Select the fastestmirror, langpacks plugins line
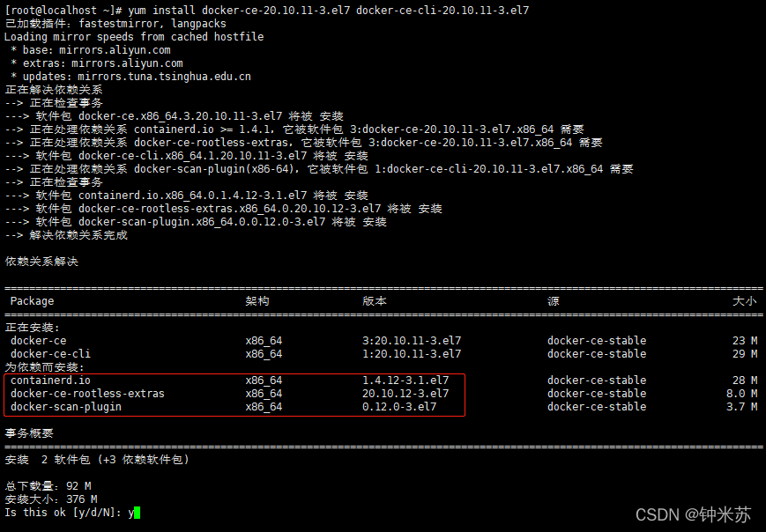 115,24
